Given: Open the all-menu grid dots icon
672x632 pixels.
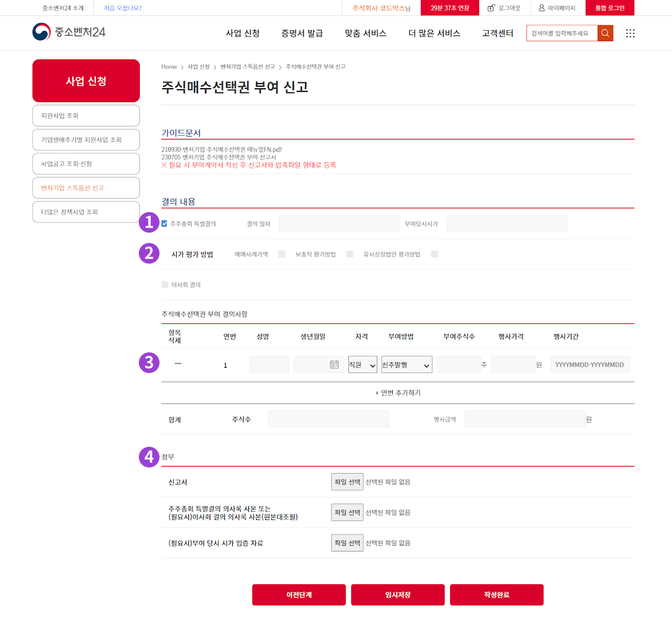Looking at the screenshot, I should coord(630,33).
